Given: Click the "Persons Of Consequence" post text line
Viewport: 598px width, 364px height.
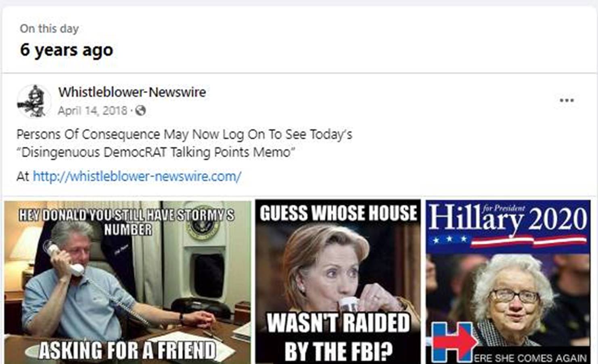Looking at the screenshot, I should coord(184,134).
